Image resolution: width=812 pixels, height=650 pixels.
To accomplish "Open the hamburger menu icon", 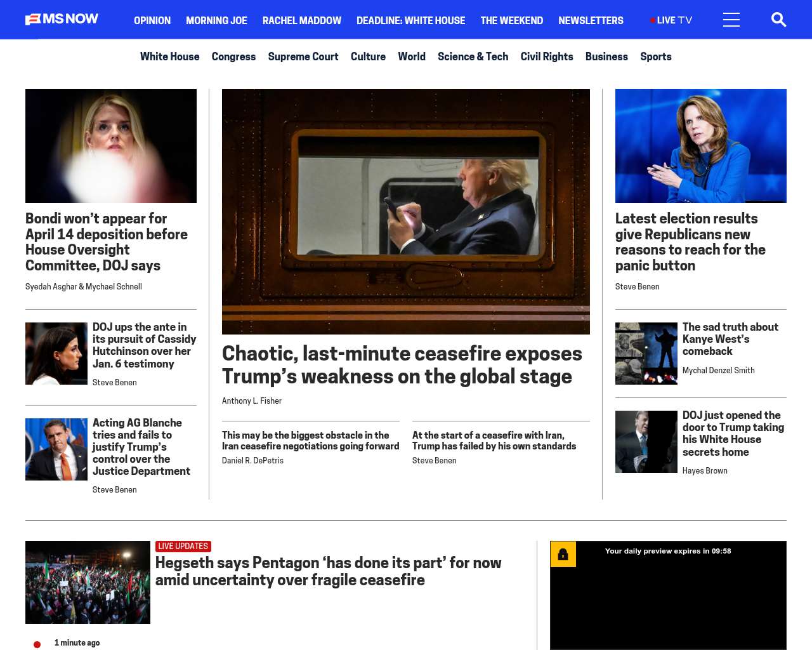I will coord(731,20).
